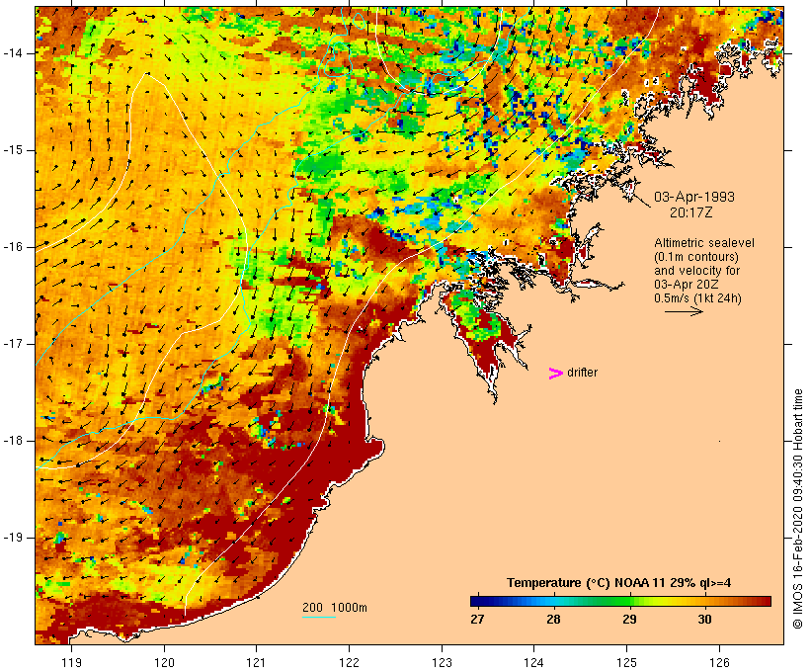Click the latitude label -16
The width and height of the screenshot is (810, 672).
click(13, 247)
